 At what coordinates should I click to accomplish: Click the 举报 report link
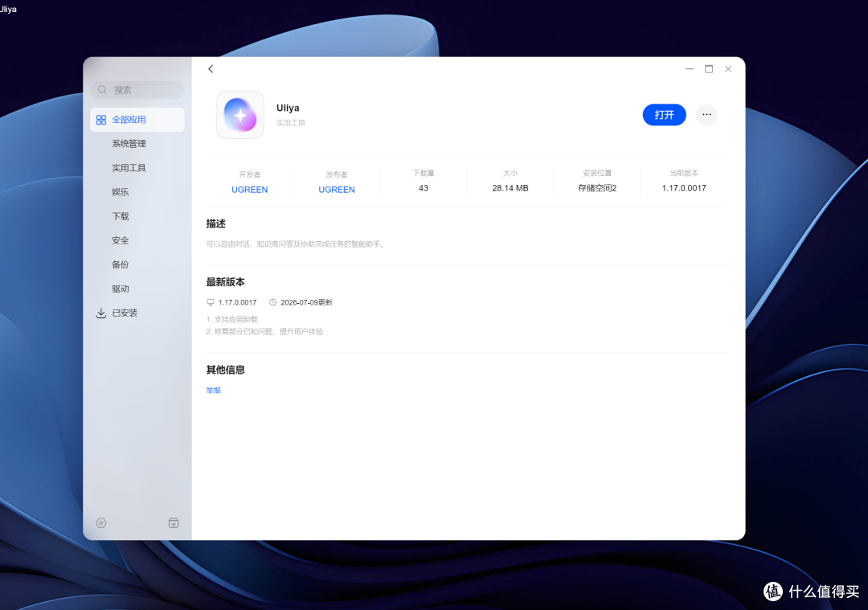click(x=213, y=391)
